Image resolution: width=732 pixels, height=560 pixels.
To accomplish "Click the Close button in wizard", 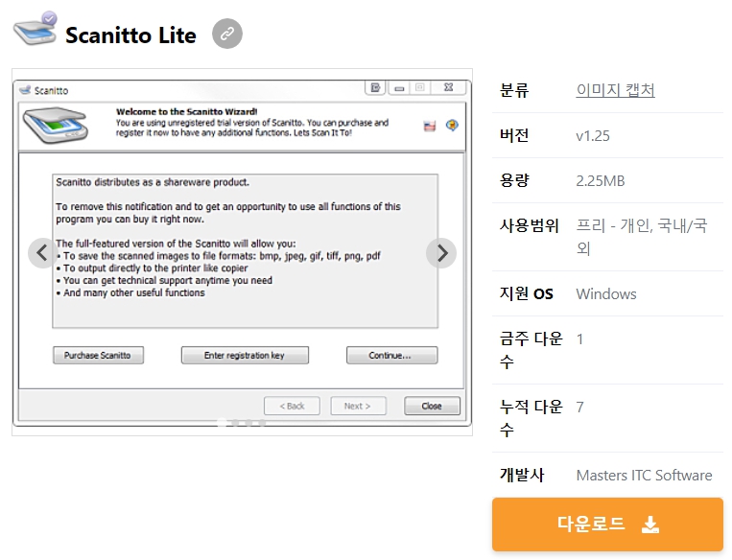I will coord(432,406).
